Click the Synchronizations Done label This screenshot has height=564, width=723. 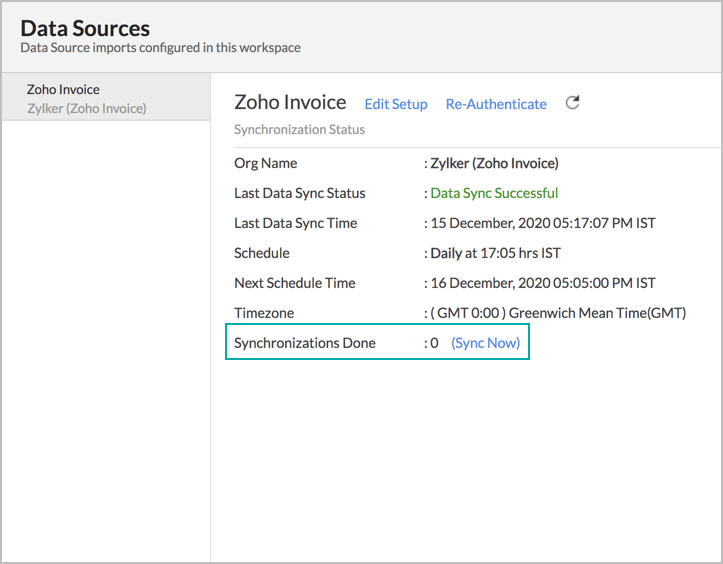305,343
